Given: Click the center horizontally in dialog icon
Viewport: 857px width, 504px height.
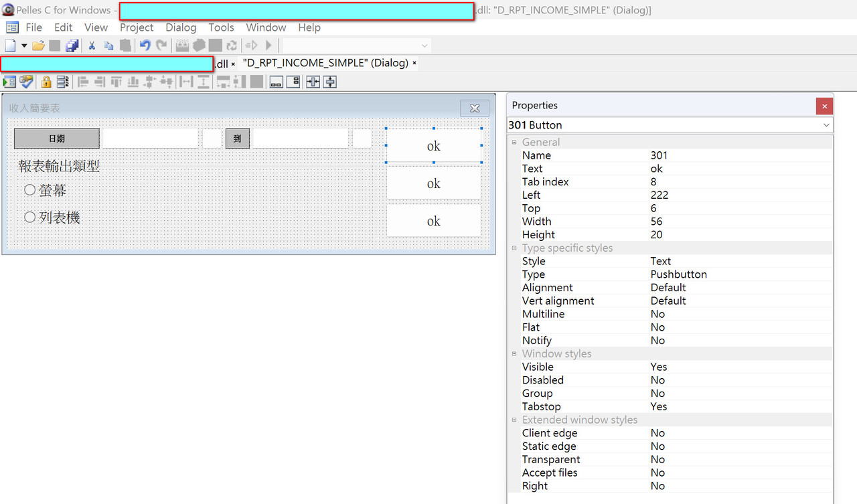Looking at the screenshot, I should [x=313, y=82].
